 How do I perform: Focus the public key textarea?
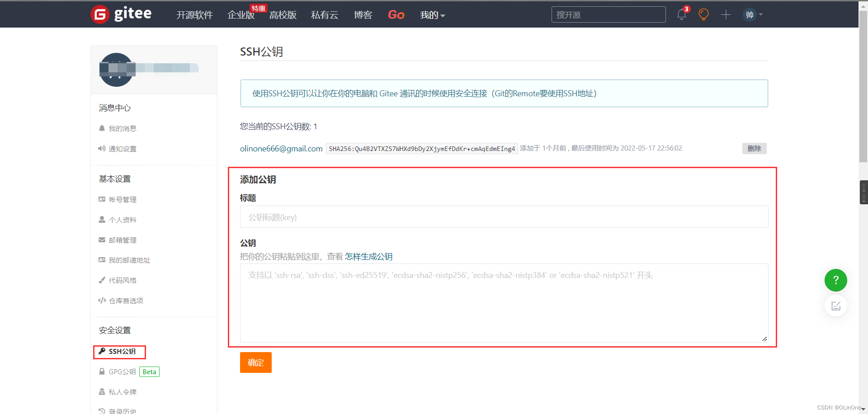coord(504,303)
